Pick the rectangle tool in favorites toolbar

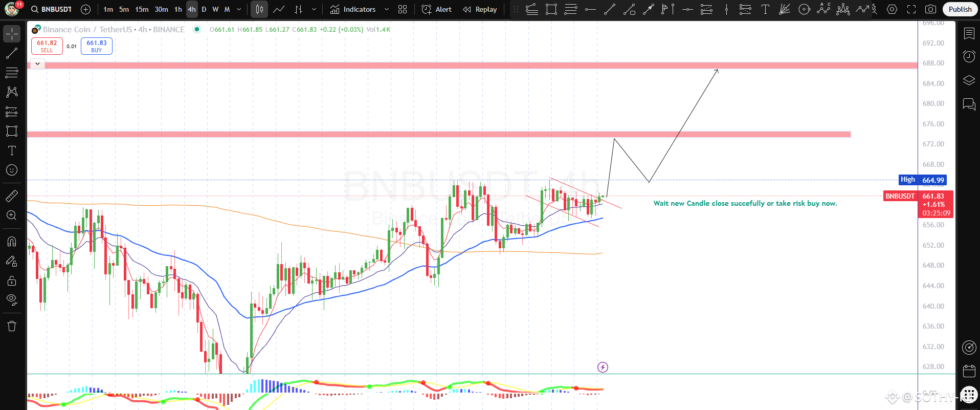point(551,9)
